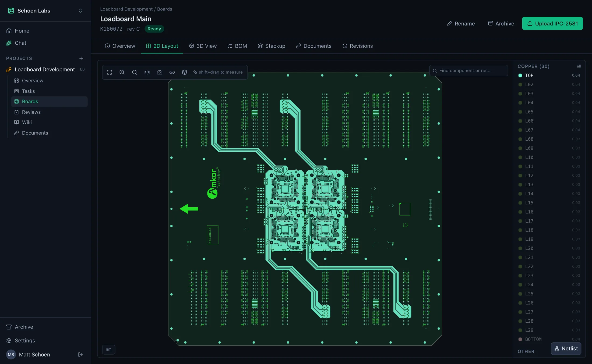Open the board Documents tab
The width and height of the screenshot is (592, 364).
[x=314, y=46]
